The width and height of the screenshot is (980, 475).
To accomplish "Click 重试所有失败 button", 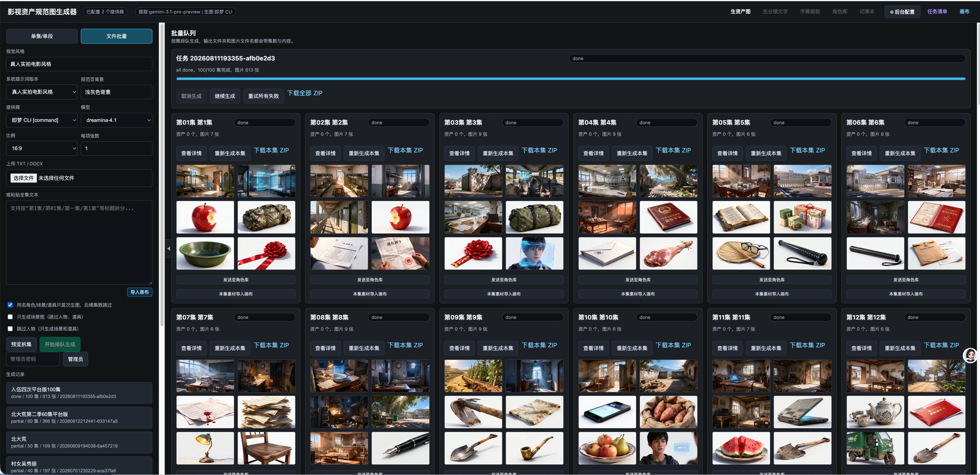I will [x=263, y=96].
